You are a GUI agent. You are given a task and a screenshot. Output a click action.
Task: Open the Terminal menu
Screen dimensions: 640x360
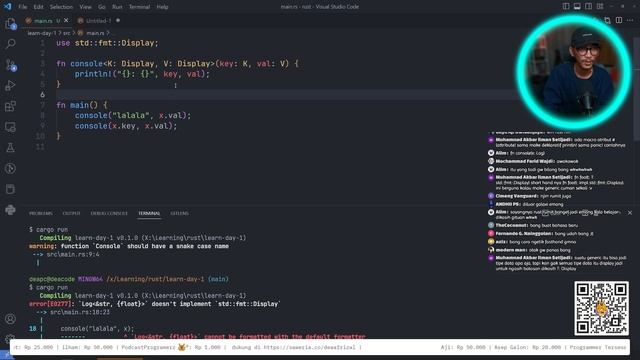tap(139, 7)
